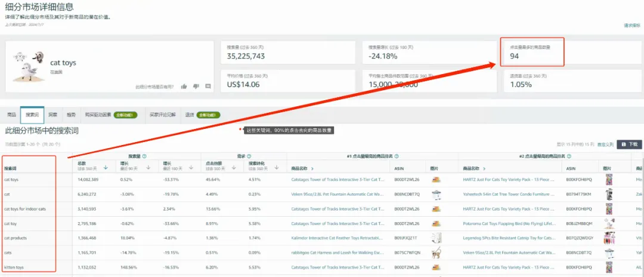This screenshot has width=644, height=277.
Task: Click the 下载 download button
Action: pyautogui.click(x=629, y=144)
